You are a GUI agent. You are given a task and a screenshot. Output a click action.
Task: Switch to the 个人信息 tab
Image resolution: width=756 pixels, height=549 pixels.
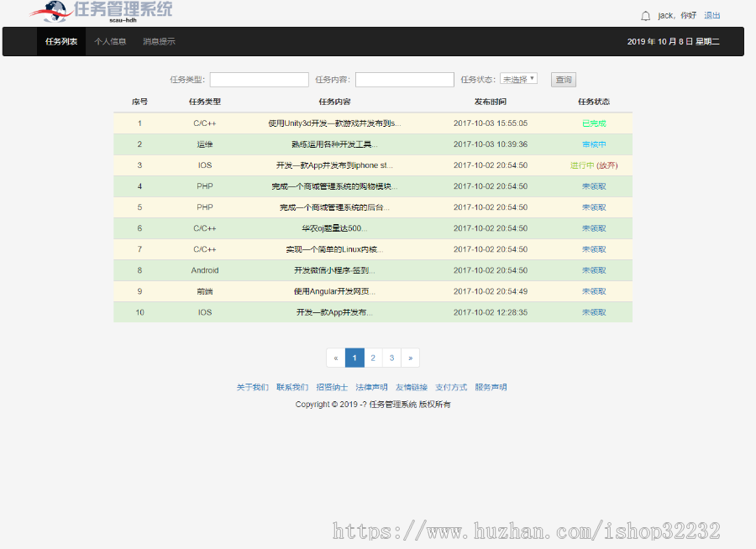click(111, 41)
